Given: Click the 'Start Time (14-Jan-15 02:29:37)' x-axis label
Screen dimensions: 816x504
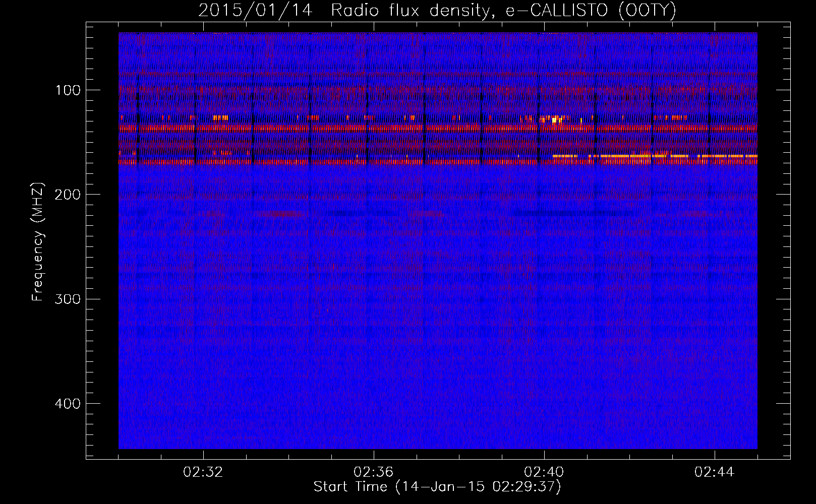Looking at the screenshot, I should [437, 487].
